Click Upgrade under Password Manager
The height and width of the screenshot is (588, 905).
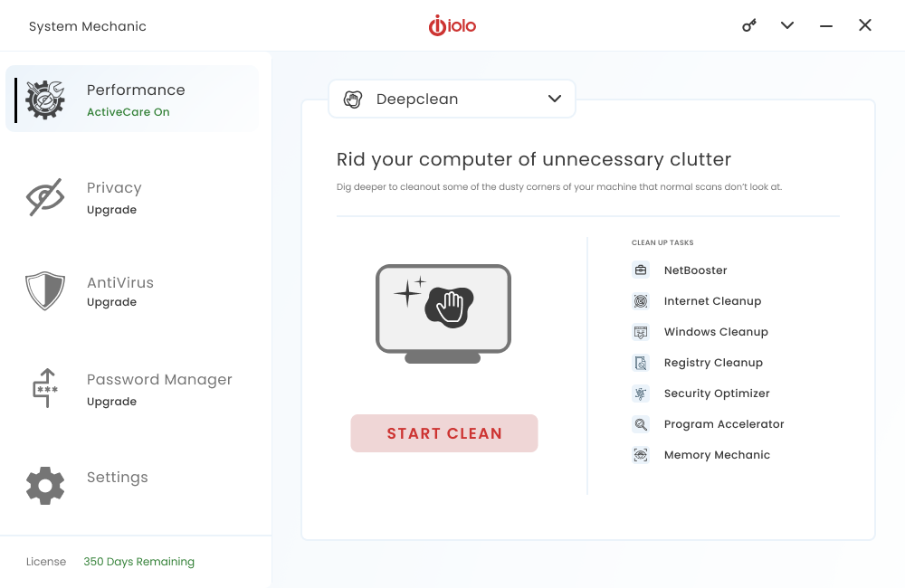tap(111, 402)
